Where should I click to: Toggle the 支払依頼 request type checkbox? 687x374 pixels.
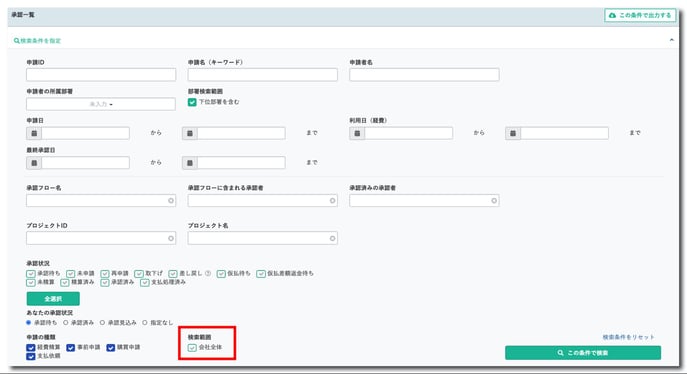[31, 356]
